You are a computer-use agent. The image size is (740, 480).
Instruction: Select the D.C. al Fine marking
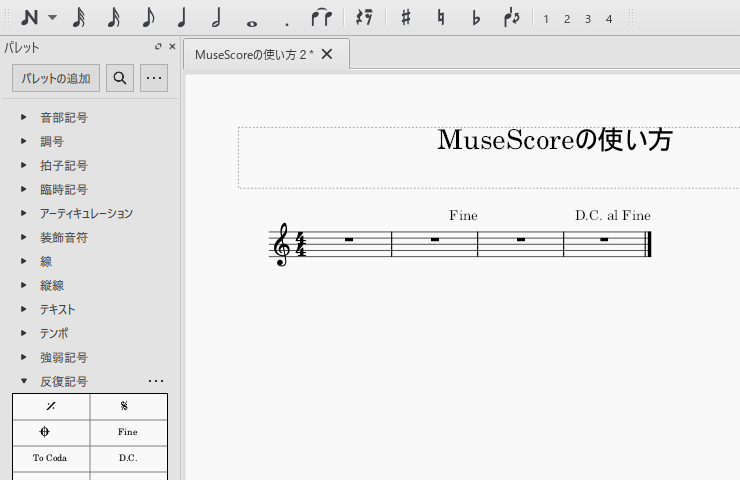(x=613, y=216)
